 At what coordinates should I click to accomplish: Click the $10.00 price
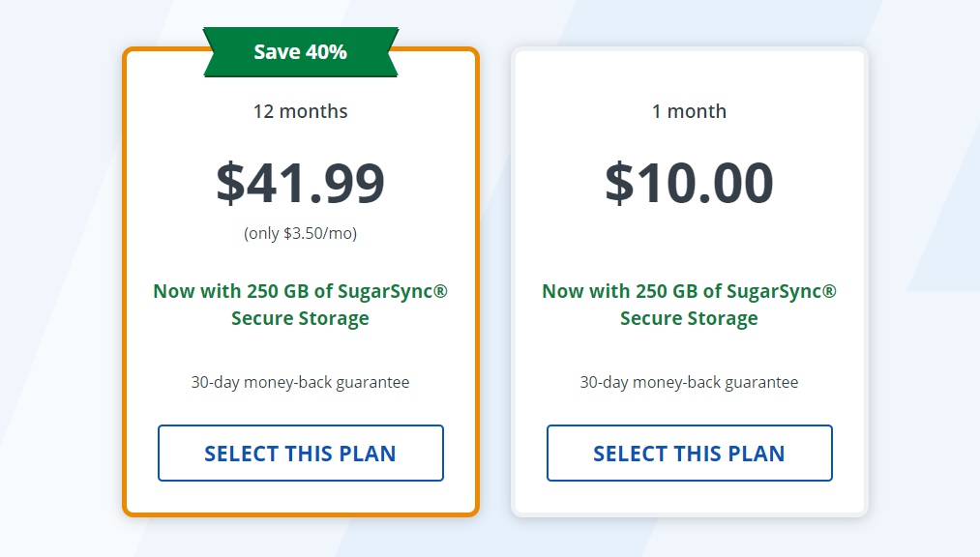click(690, 183)
